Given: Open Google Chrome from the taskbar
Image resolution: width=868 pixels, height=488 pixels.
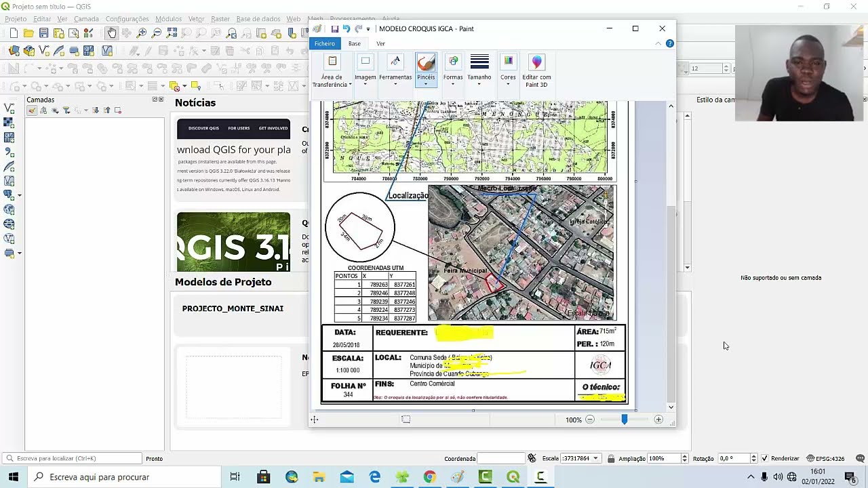Looking at the screenshot, I should [x=430, y=477].
